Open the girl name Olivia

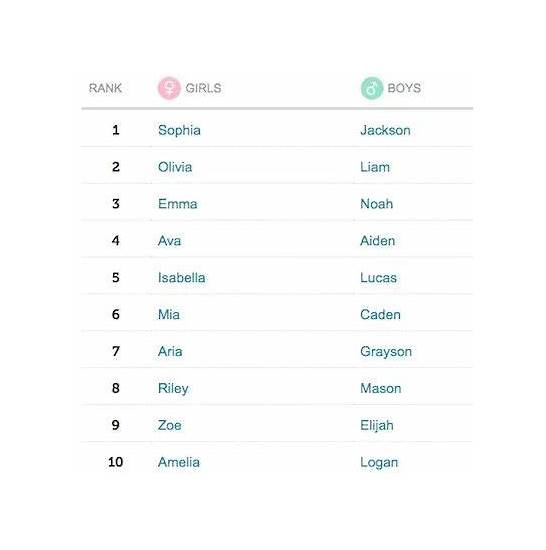(x=175, y=167)
